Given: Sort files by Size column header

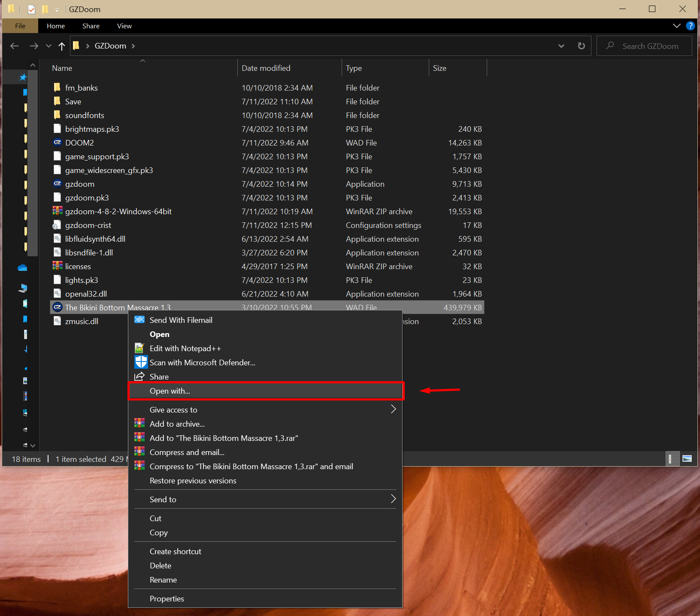Looking at the screenshot, I should (x=458, y=68).
